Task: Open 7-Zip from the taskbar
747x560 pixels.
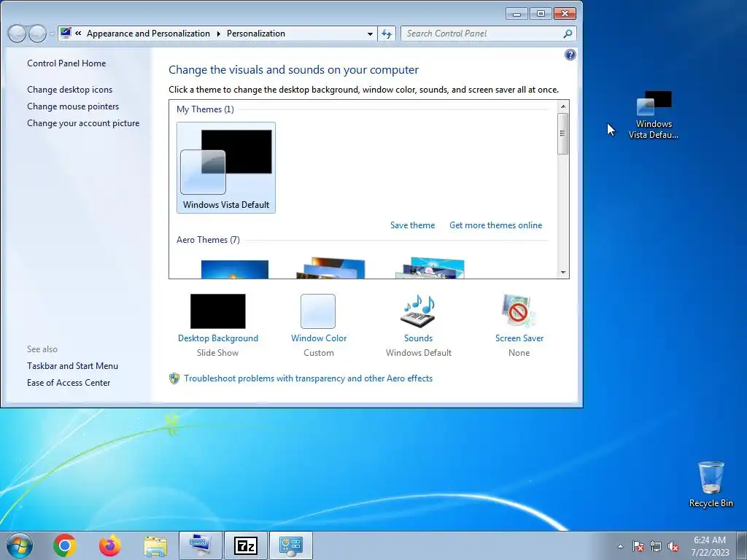Action: point(246,545)
